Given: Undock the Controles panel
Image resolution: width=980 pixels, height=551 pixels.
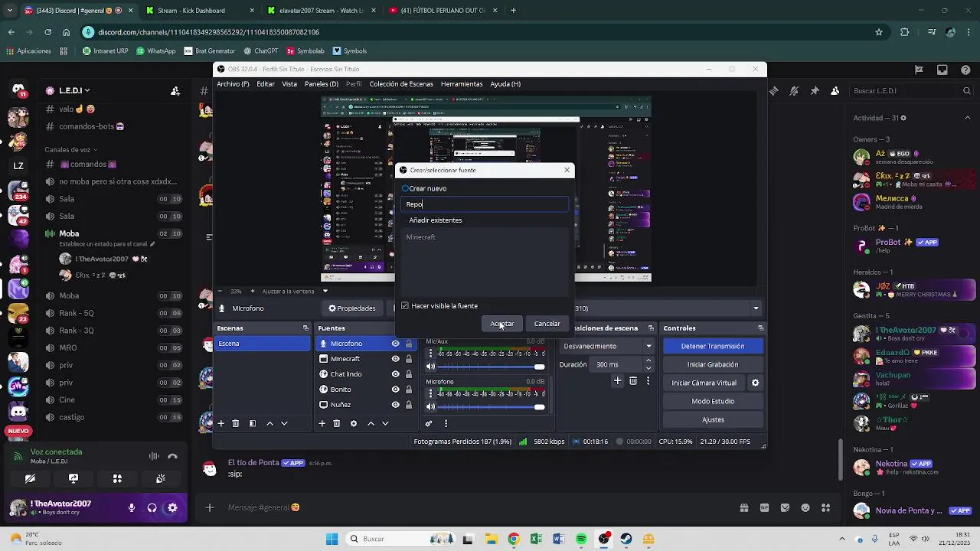Looking at the screenshot, I should point(760,328).
